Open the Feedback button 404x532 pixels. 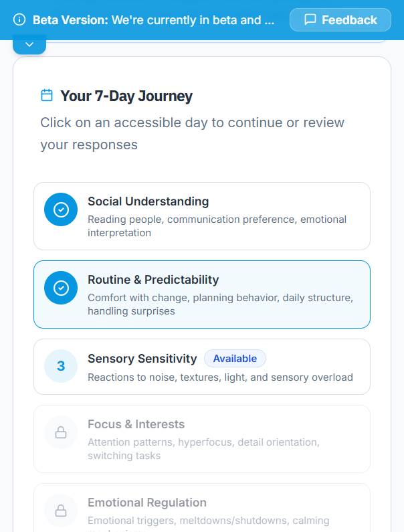pos(340,20)
